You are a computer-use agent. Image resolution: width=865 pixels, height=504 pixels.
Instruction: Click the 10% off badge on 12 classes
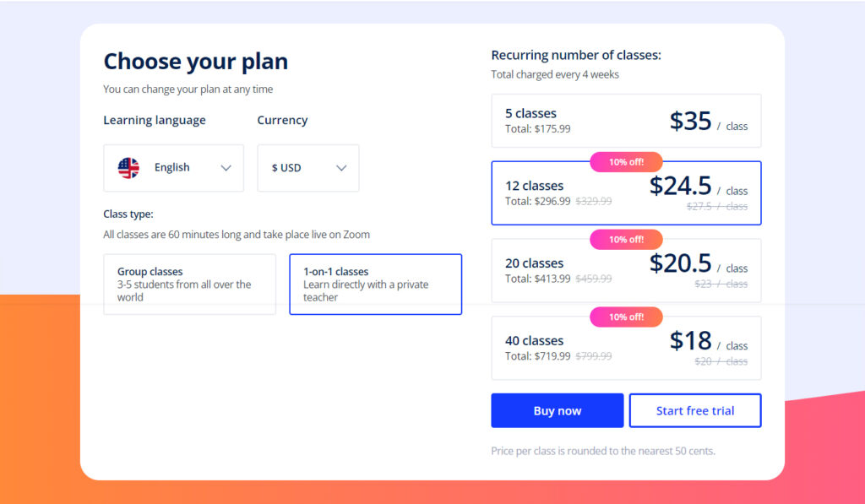click(x=626, y=162)
